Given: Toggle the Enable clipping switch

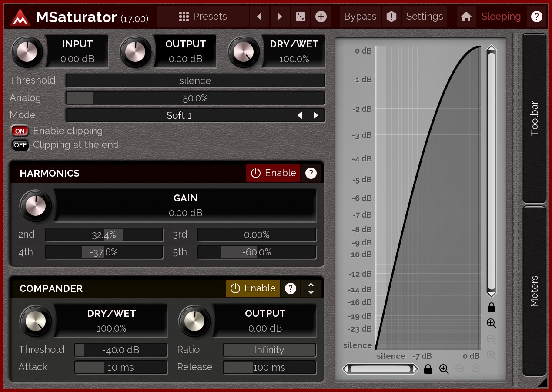Looking at the screenshot, I should pyautogui.click(x=20, y=131).
